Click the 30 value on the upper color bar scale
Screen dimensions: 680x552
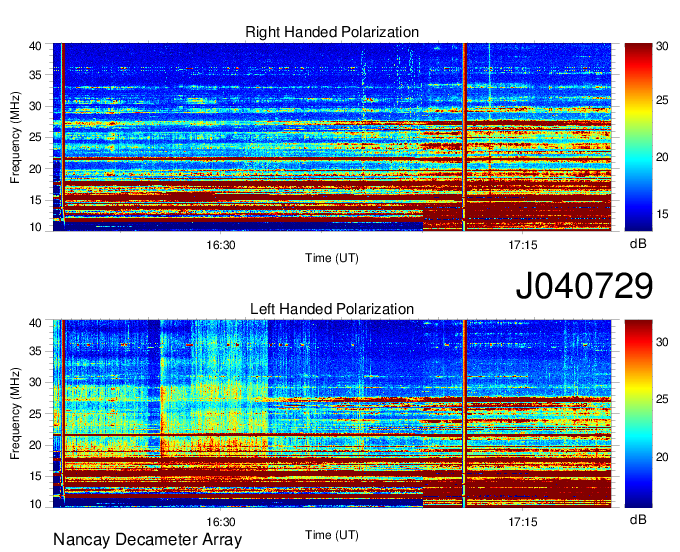pyautogui.click(x=662, y=46)
